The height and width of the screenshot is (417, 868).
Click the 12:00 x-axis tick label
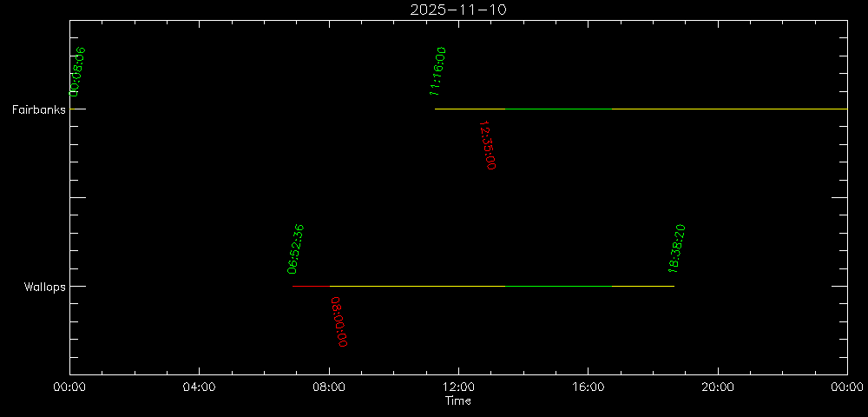click(458, 387)
